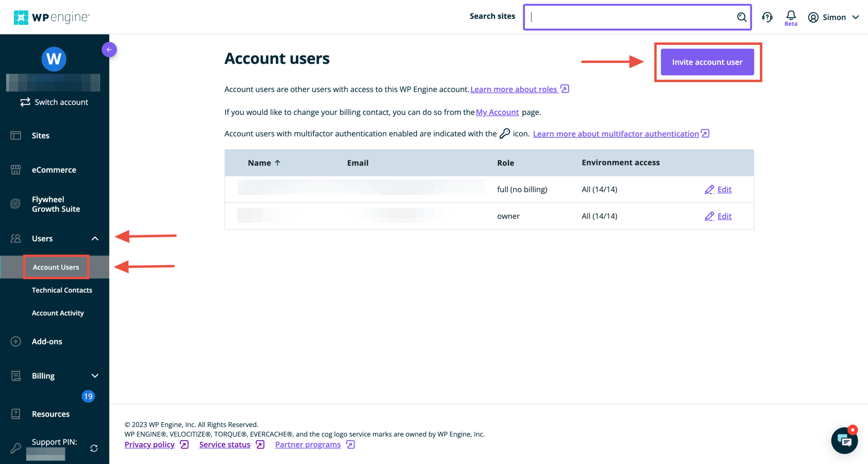
Task: Click the eCommerce sidebar icon
Action: click(x=16, y=170)
